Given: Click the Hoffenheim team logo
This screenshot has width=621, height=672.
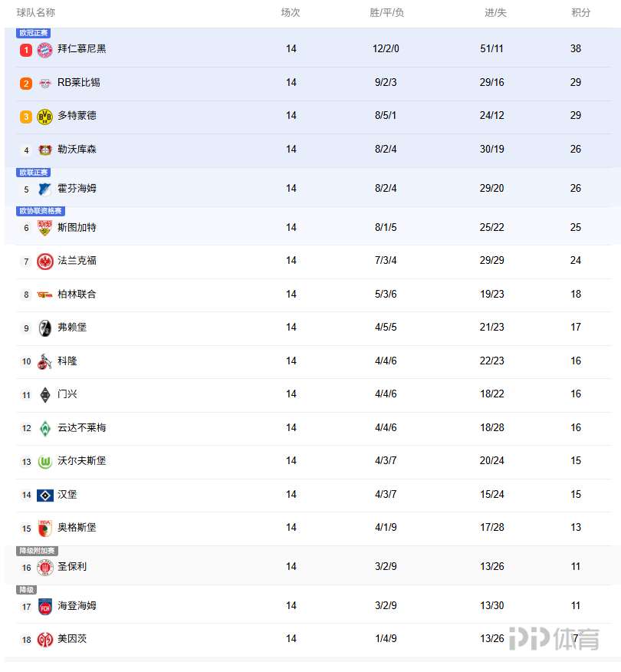Looking at the screenshot, I should coord(44,189).
